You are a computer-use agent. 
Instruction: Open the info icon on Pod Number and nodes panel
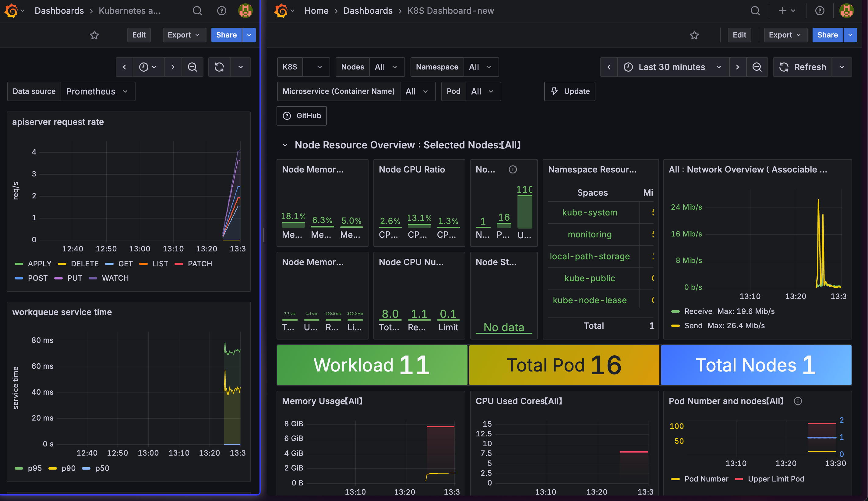click(x=798, y=401)
